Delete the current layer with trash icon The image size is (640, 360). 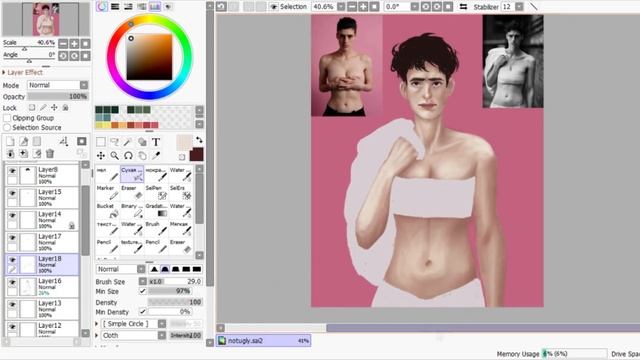point(50,153)
